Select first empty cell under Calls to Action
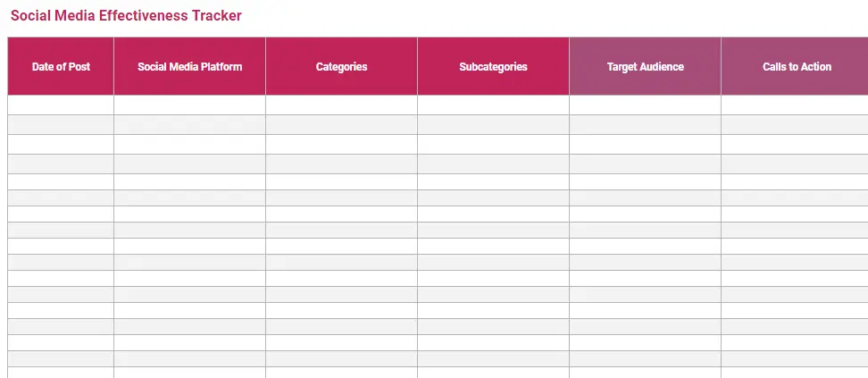This screenshot has height=378, width=868. coord(794,105)
